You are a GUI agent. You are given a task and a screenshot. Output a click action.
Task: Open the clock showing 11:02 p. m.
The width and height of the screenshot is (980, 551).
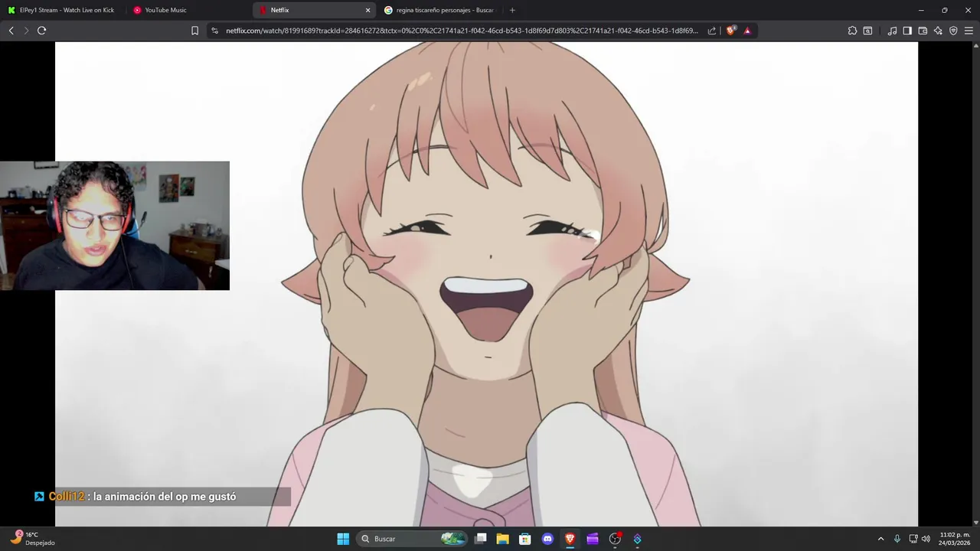(955, 539)
